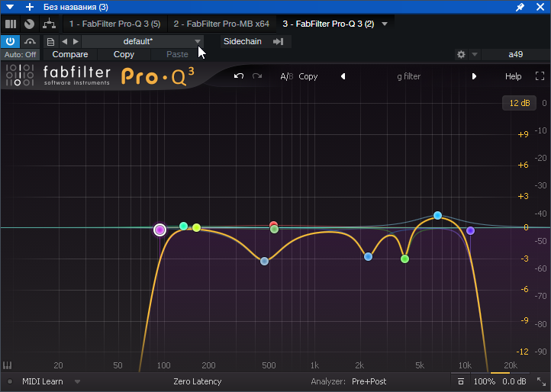This screenshot has width=551, height=392.
Task: Expand the plugin tab list dropdown arrow
Action: coord(385,24)
